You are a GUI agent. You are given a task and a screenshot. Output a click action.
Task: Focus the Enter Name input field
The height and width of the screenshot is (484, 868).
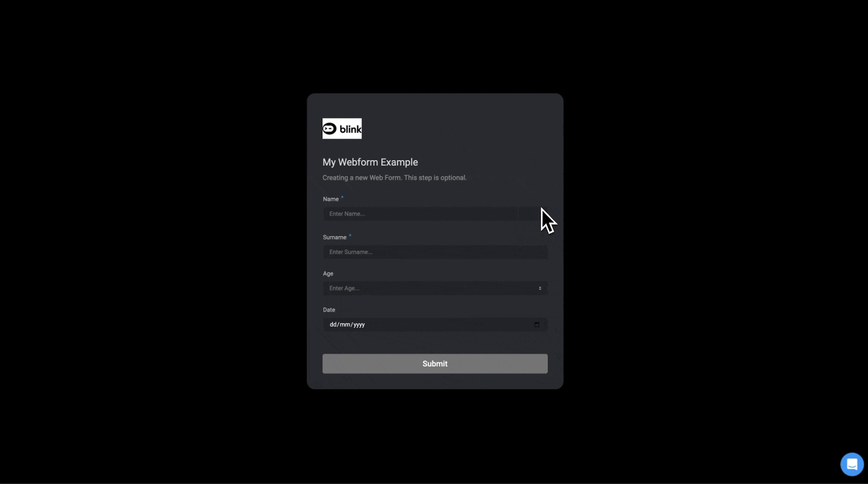coord(435,214)
